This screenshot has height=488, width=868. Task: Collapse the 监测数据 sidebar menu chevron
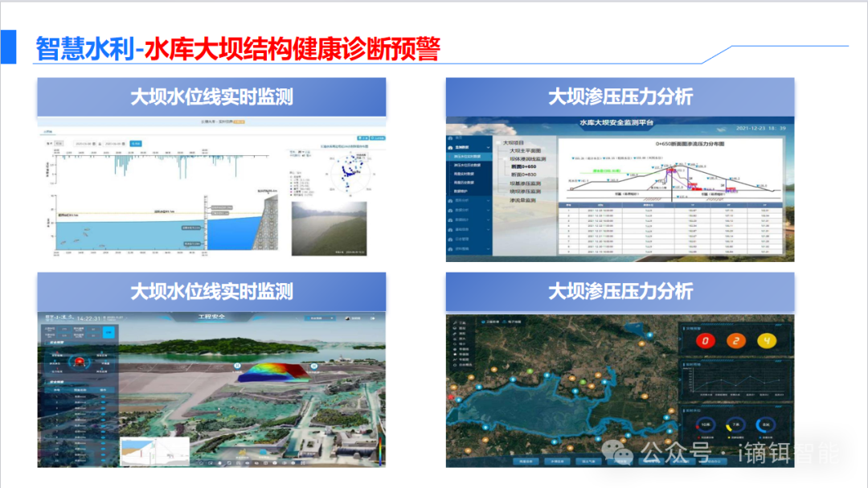488,147
